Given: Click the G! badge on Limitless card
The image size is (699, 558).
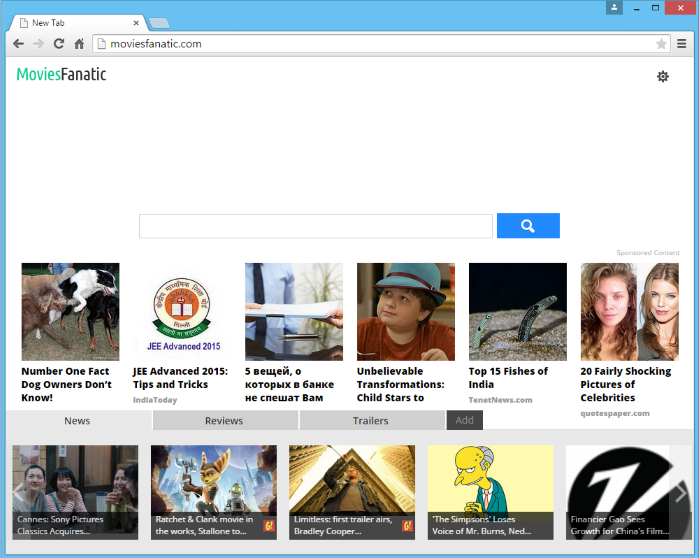Looking at the screenshot, I should coord(407,526).
